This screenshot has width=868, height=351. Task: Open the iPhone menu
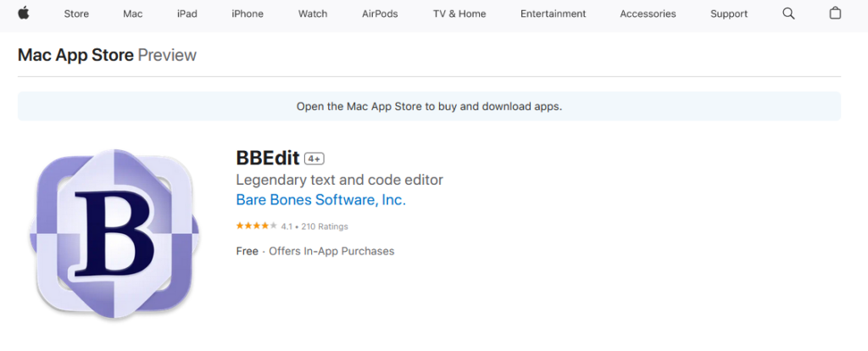point(248,14)
